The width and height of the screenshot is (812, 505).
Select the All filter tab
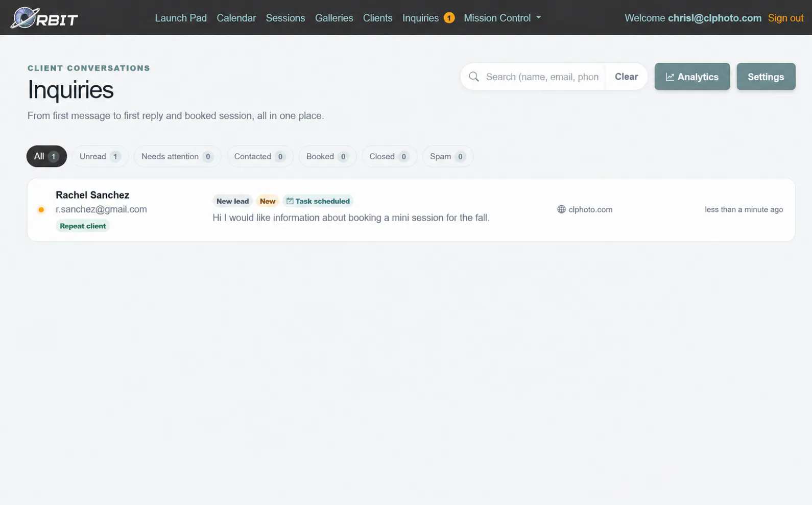(x=46, y=156)
